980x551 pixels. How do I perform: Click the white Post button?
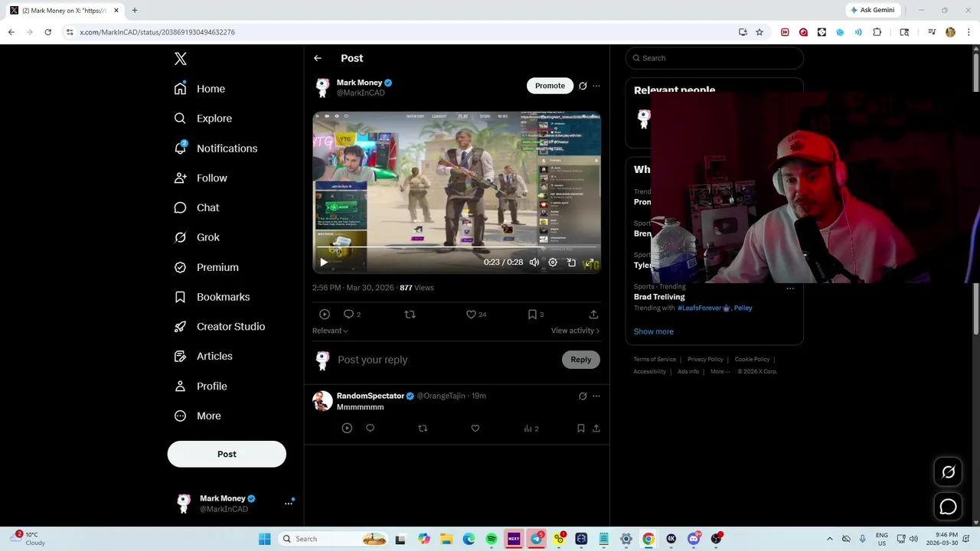click(227, 455)
